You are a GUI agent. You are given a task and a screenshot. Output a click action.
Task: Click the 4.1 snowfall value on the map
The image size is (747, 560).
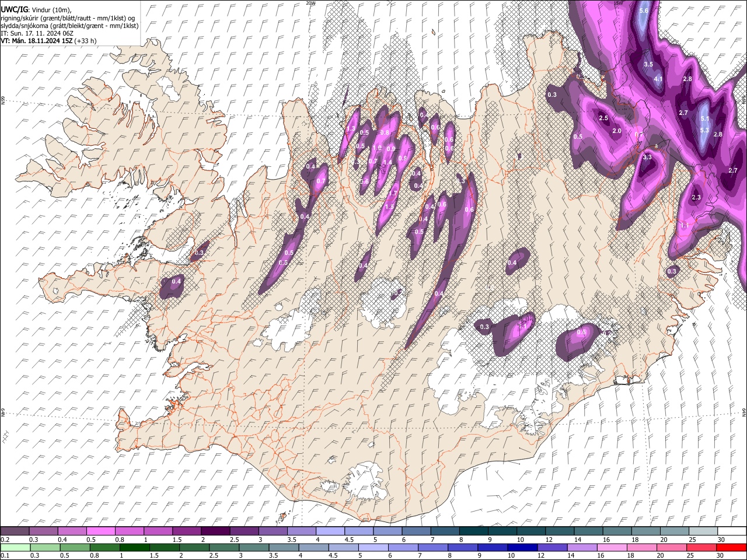pyautogui.click(x=658, y=79)
